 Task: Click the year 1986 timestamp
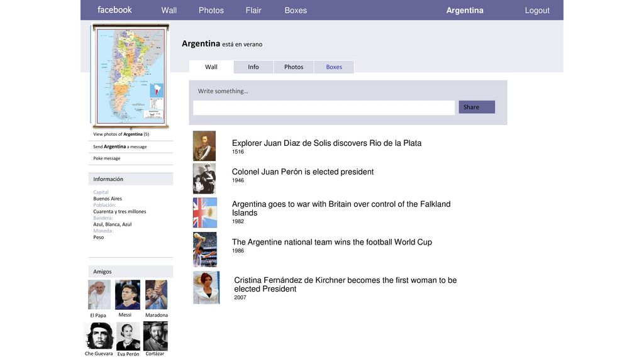pos(238,251)
